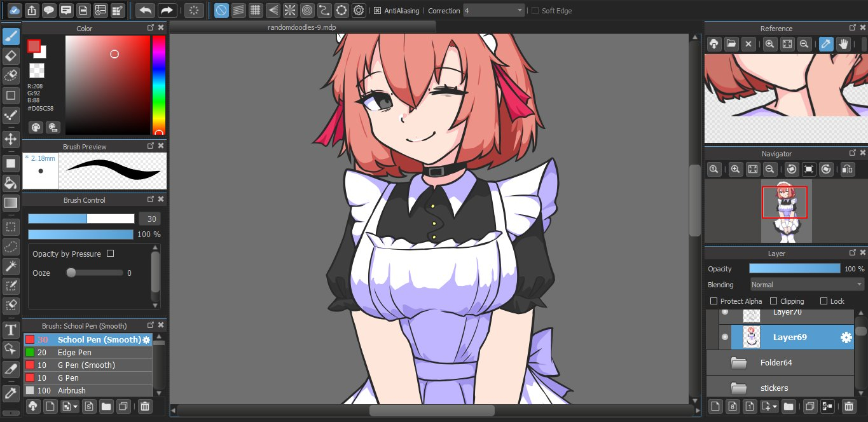Select the Bucket fill tool

click(11, 184)
